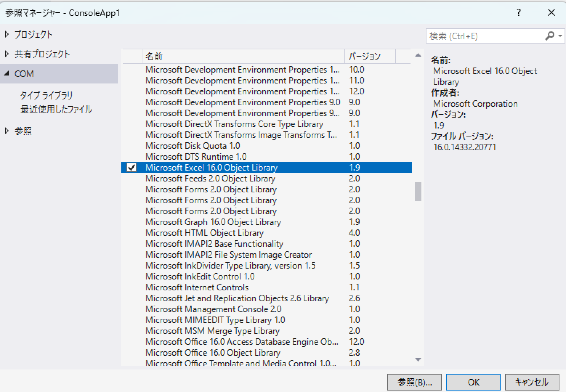This screenshot has height=392, width=566.
Task: Expand the プロジェクト tree node
Action: (x=7, y=34)
